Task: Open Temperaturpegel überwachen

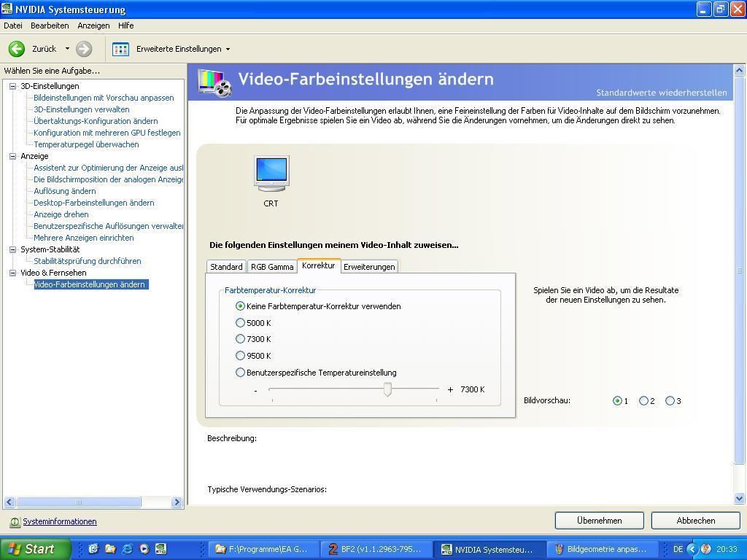Action: coord(86,144)
